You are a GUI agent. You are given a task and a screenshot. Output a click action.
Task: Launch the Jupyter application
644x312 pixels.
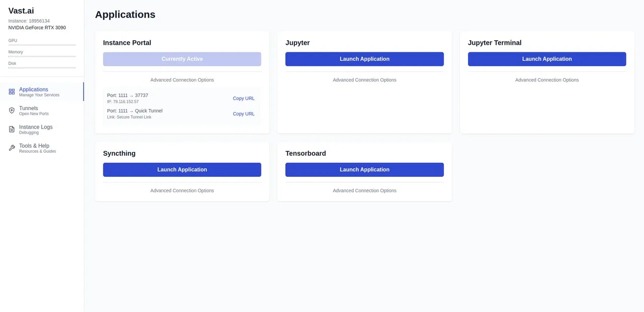click(364, 59)
